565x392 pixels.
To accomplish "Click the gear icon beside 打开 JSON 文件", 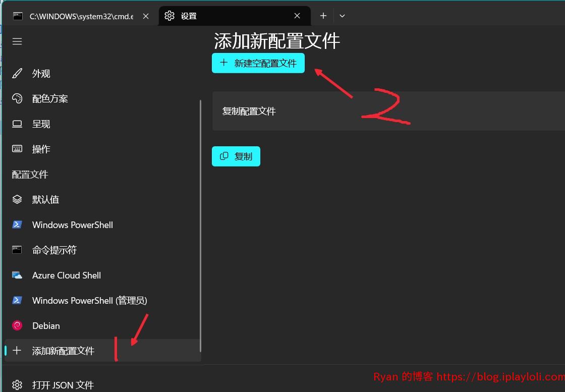I will click(x=17, y=384).
